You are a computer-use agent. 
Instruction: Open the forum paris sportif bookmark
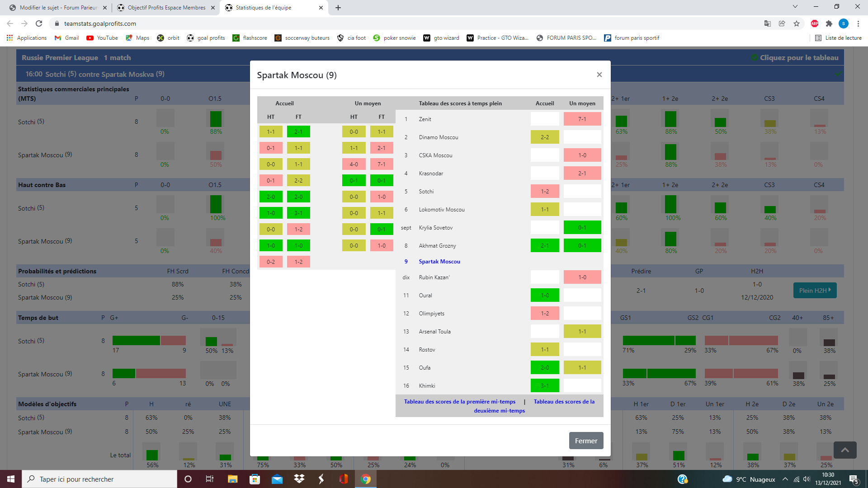click(x=632, y=38)
